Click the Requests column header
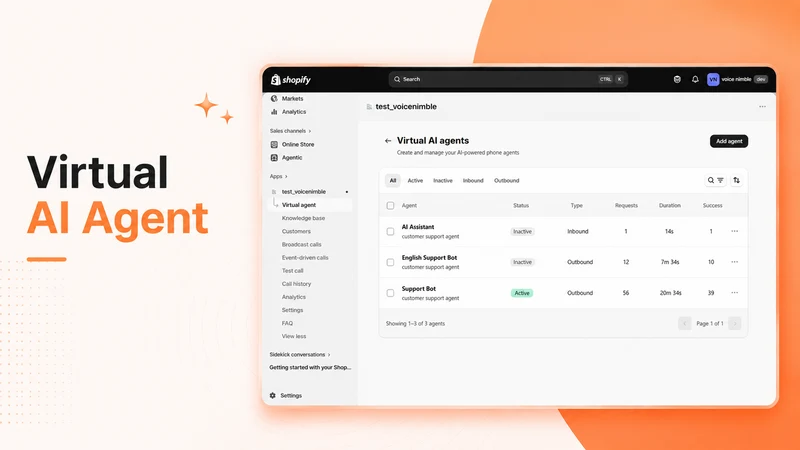 [x=626, y=206]
